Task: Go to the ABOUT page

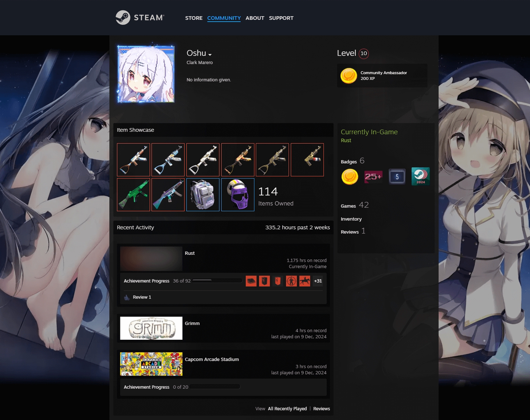Action: (255, 18)
